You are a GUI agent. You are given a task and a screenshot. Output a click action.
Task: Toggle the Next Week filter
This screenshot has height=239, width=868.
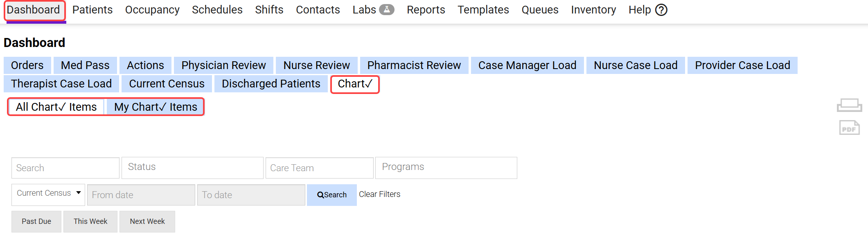pyautogui.click(x=147, y=221)
